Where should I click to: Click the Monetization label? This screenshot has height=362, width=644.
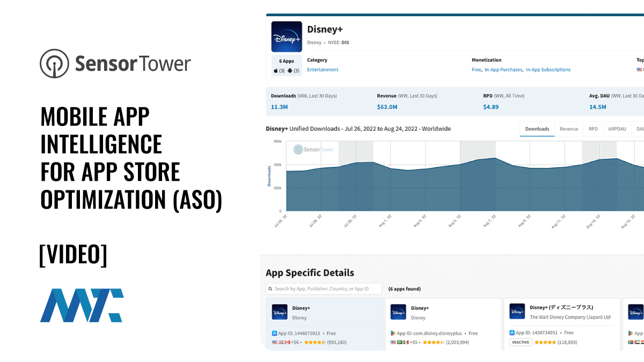click(x=487, y=60)
